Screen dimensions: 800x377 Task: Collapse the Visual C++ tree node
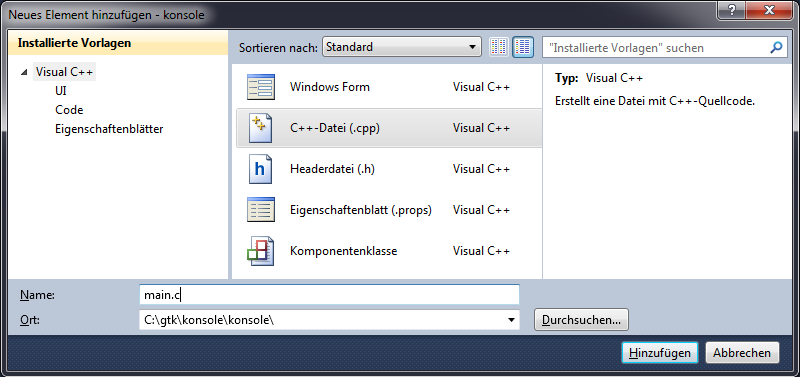tap(24, 72)
